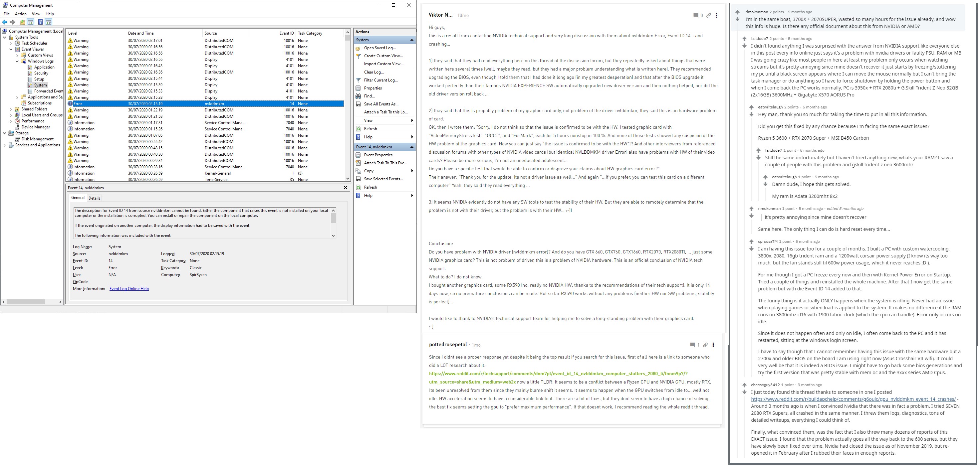The image size is (980, 467).
Task: Open reddit techsupport link in pottedrosepetal post
Action: (x=558, y=378)
